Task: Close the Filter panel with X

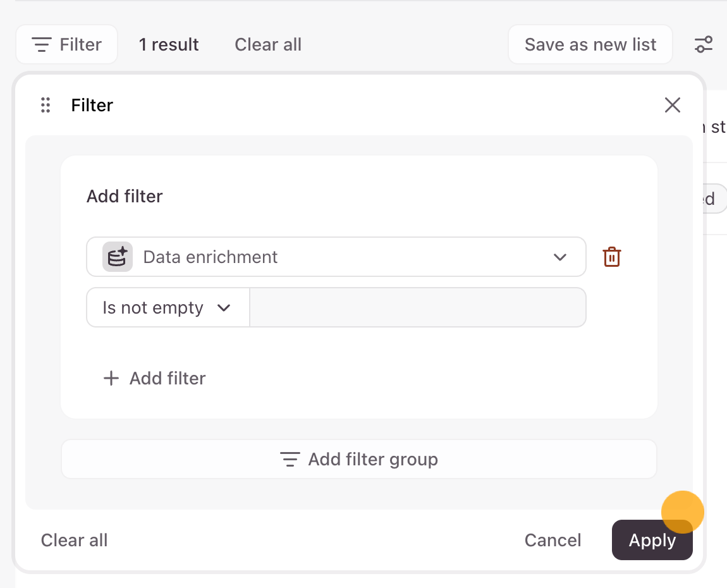Action: pos(673,106)
